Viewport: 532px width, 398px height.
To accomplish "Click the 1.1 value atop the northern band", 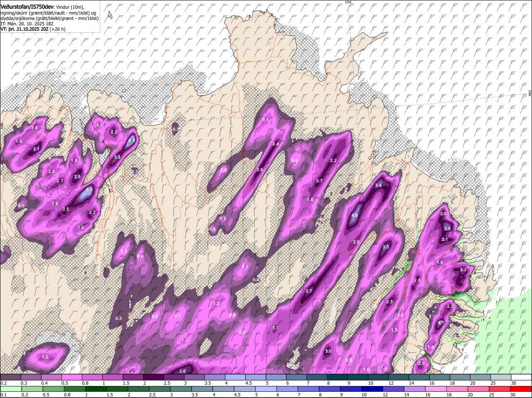I will [x=266, y=120].
